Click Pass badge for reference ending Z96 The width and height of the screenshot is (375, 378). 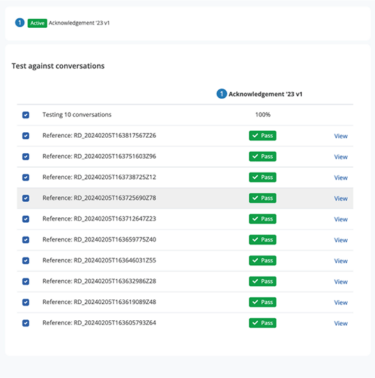coord(263,156)
